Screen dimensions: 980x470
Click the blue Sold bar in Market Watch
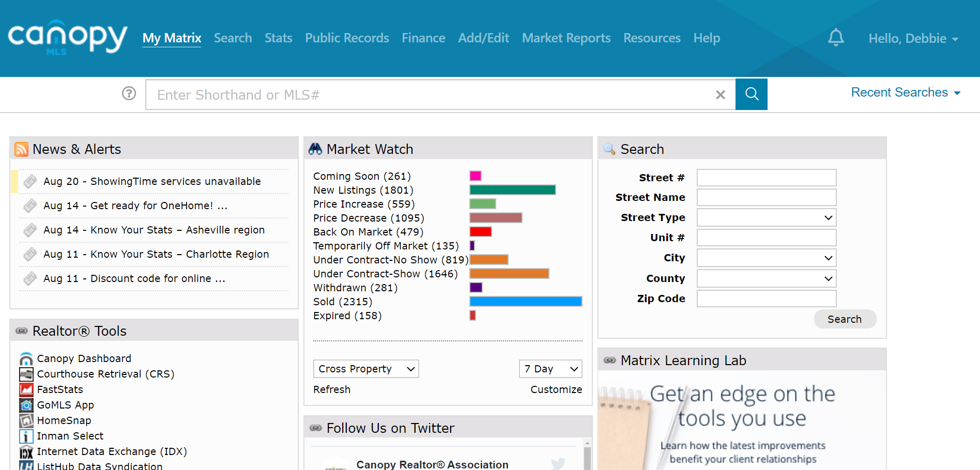pyautogui.click(x=525, y=302)
